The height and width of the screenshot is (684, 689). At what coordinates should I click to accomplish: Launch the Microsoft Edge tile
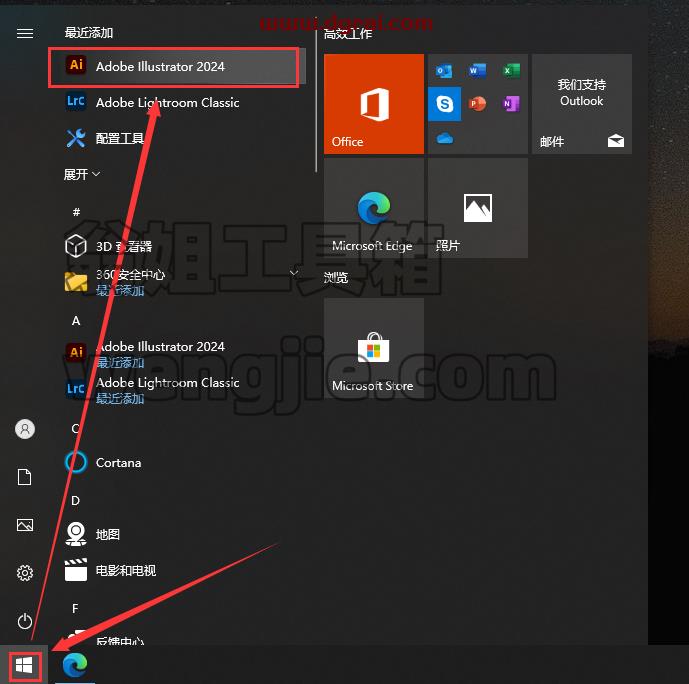tap(374, 208)
